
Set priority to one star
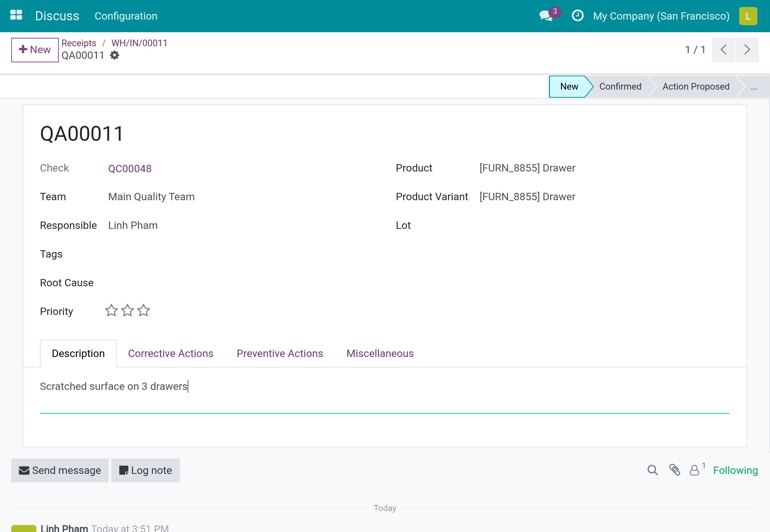(x=111, y=310)
